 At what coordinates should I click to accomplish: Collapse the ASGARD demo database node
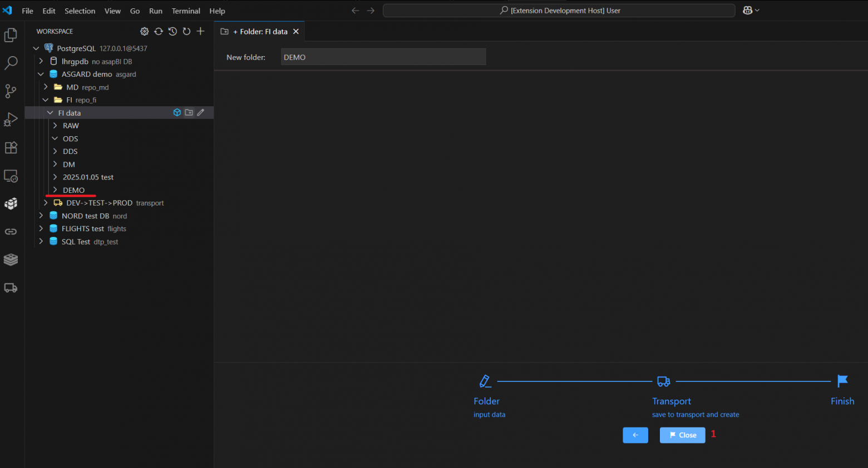(41, 74)
